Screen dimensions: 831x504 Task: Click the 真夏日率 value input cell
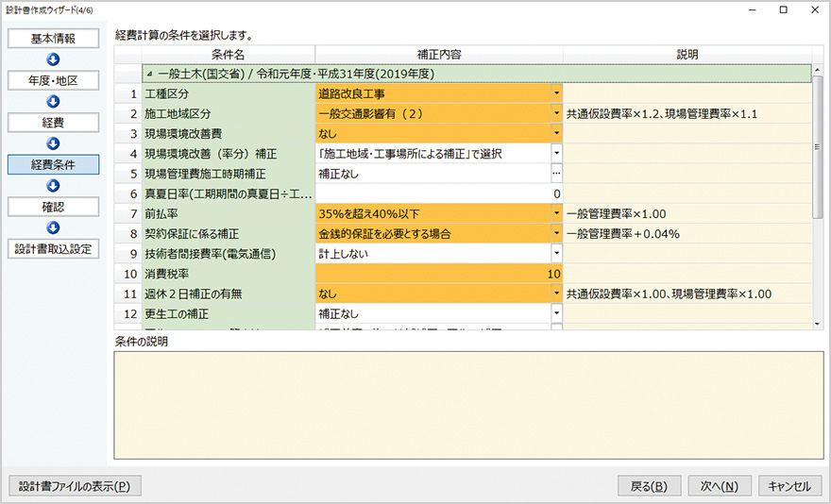439,193
